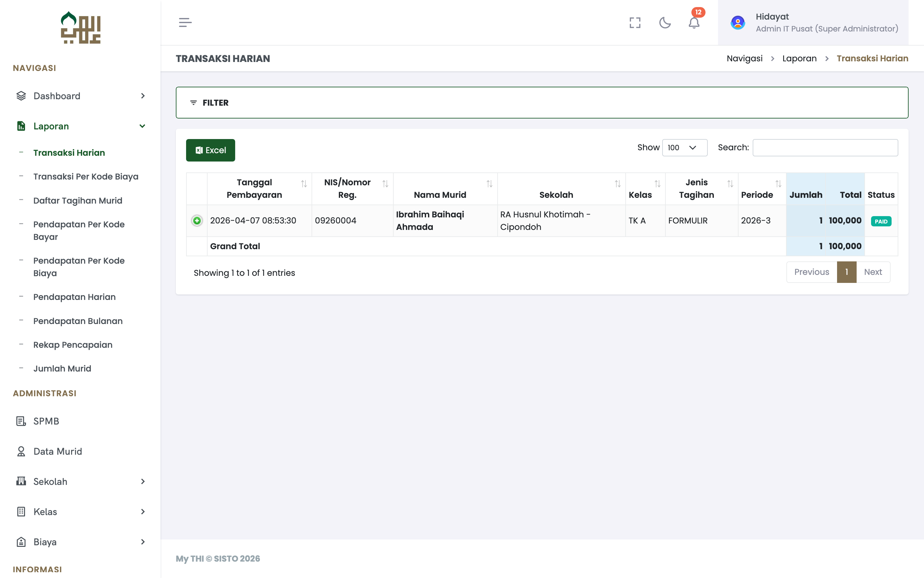
Task: Toggle the sidebar with the hamburger menu icon
Action: (x=185, y=22)
